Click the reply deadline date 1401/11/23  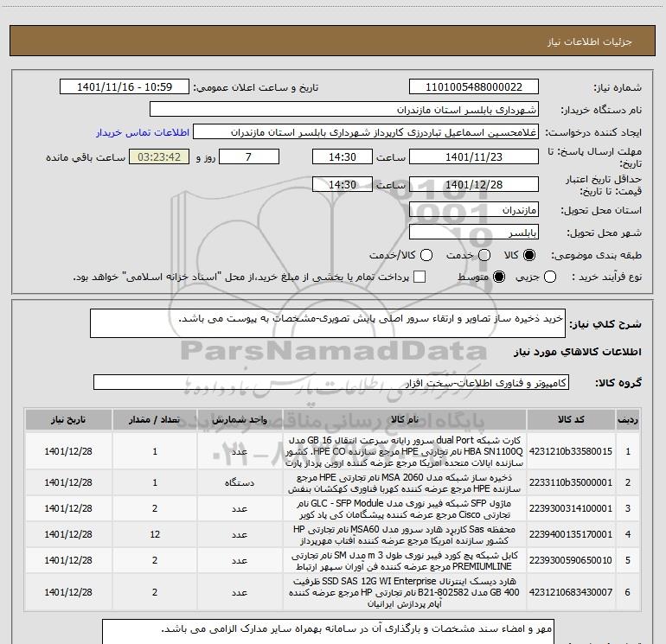click(x=474, y=157)
